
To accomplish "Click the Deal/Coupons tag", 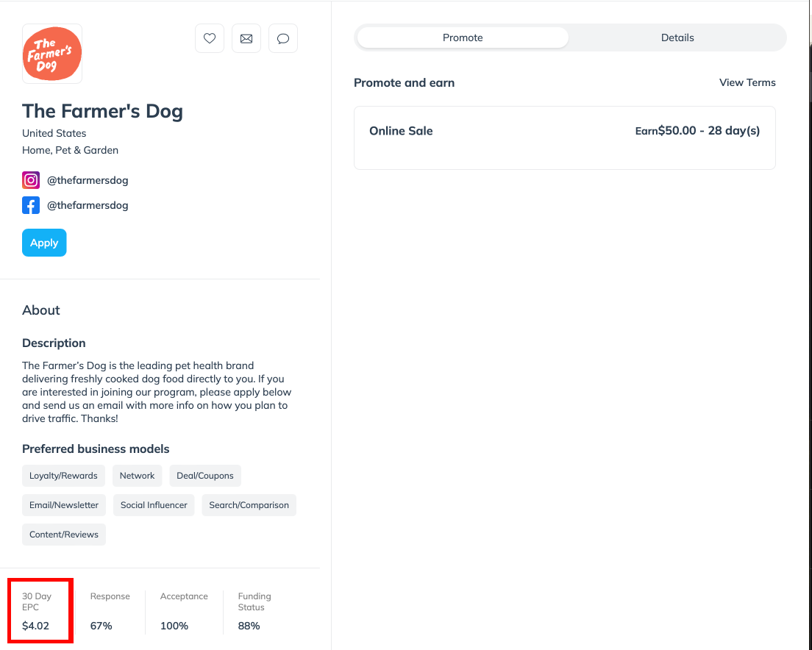I will tap(205, 476).
